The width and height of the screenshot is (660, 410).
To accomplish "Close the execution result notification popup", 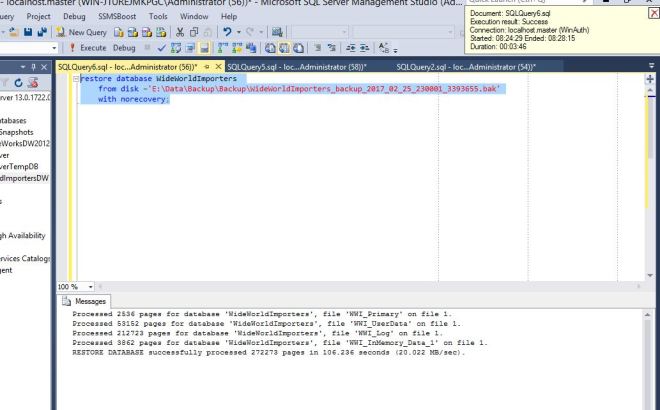I will coord(654,13).
